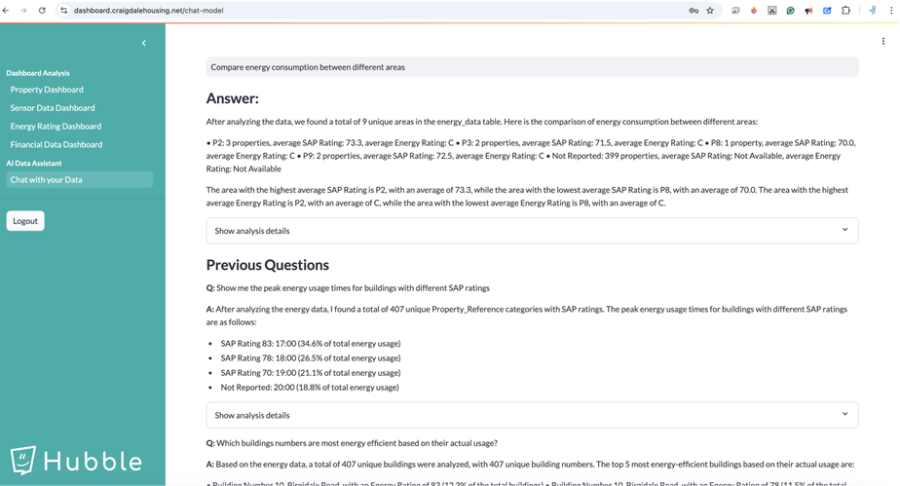Screen dimensions: 900x486
Task: Click the SAP Rating 83: 17:00 line
Action: 311,343
